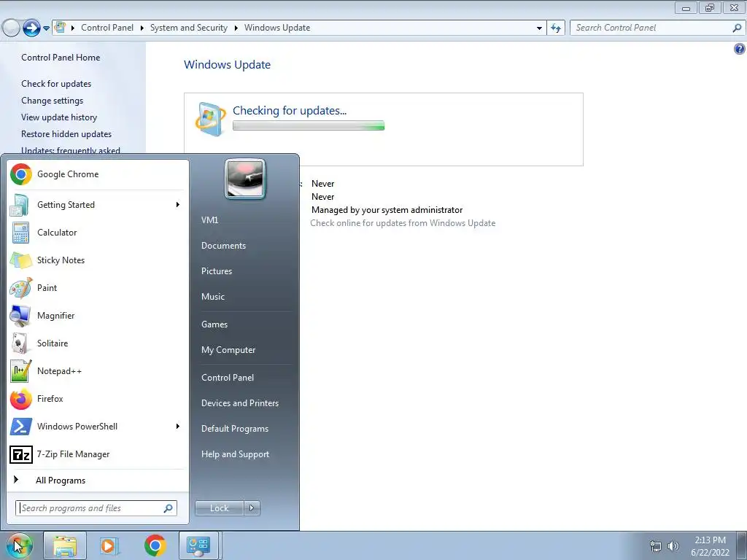Open Pictures from Start menu
747x560 pixels.
[217, 271]
